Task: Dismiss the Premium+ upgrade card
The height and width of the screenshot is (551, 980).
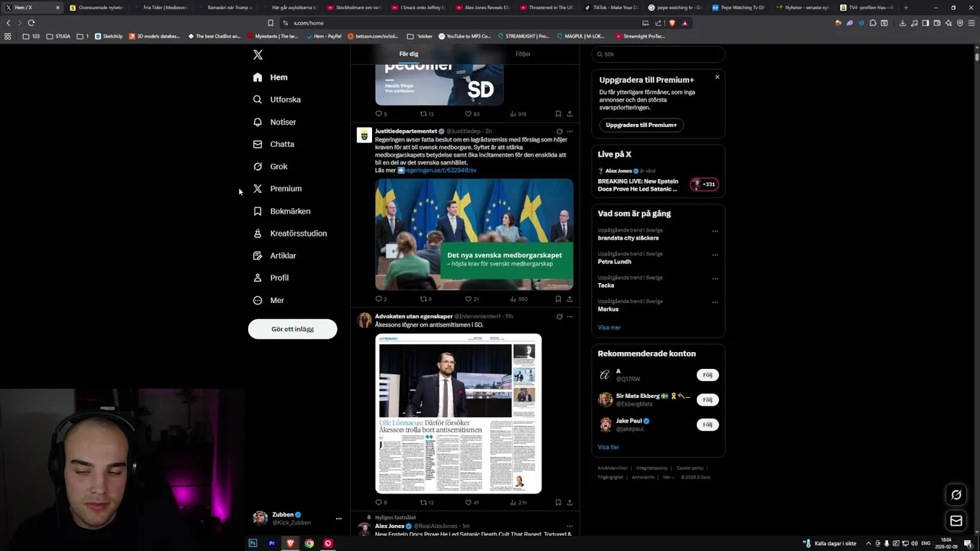Action: coord(717,77)
